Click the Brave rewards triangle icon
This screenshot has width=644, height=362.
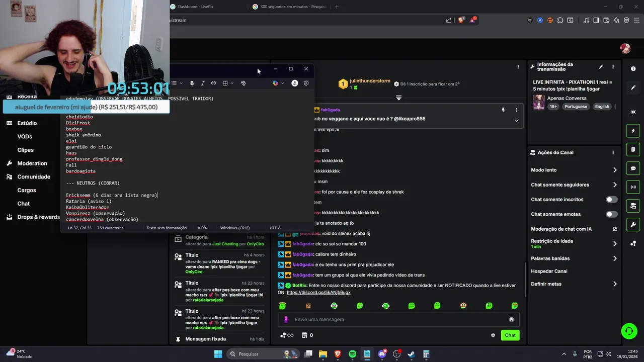[473, 20]
